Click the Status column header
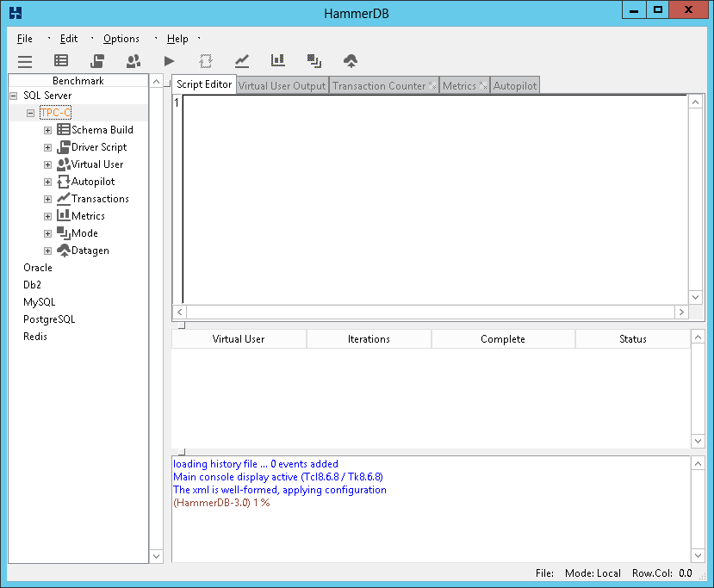714x588 pixels. pyautogui.click(x=633, y=339)
